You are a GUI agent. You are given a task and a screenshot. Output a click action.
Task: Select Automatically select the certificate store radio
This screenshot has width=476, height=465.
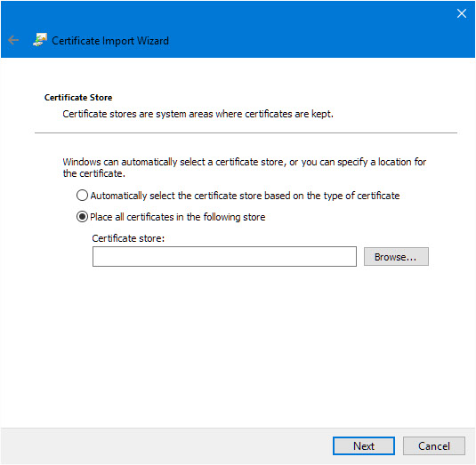(x=82, y=196)
